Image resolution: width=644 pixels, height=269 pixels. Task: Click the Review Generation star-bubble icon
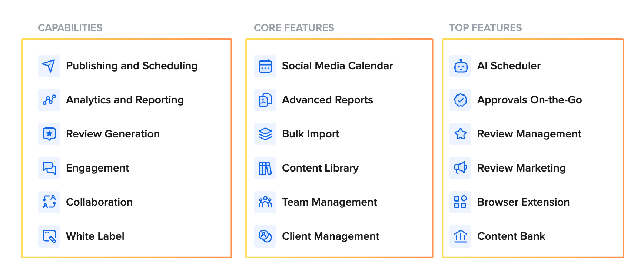click(x=49, y=134)
